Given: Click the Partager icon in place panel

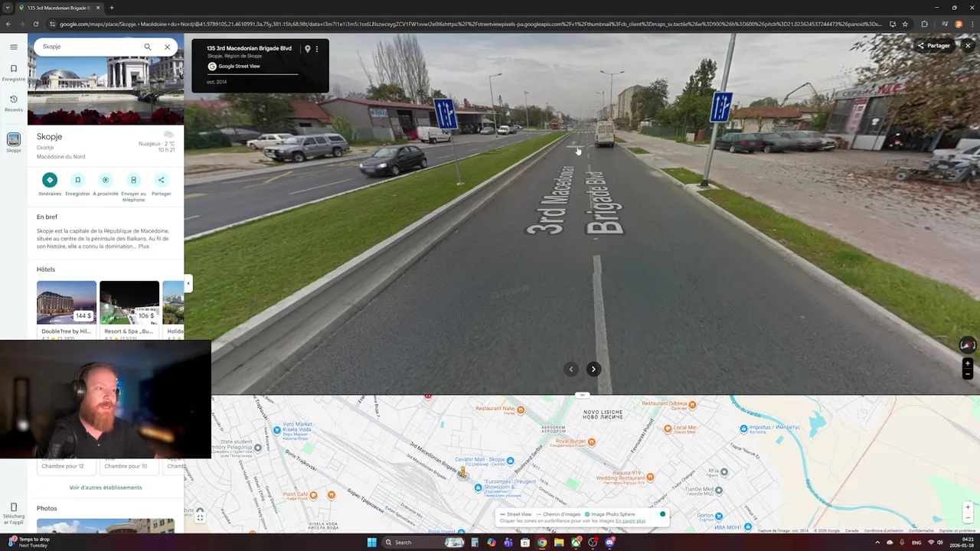Looking at the screenshot, I should (161, 180).
